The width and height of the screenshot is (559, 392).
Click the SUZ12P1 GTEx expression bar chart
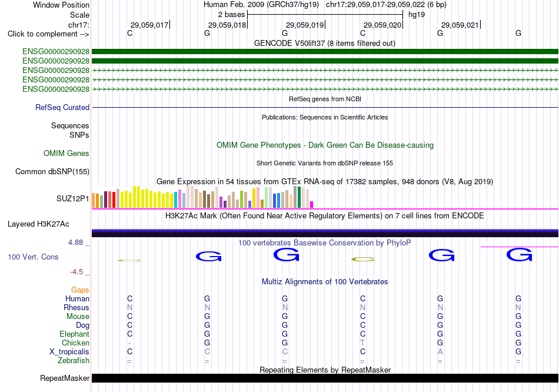202,197
